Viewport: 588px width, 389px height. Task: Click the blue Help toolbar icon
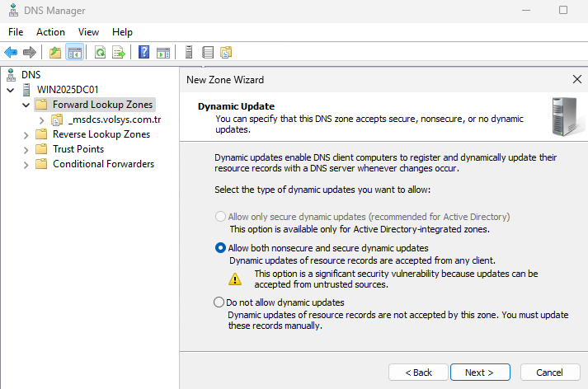tap(144, 52)
